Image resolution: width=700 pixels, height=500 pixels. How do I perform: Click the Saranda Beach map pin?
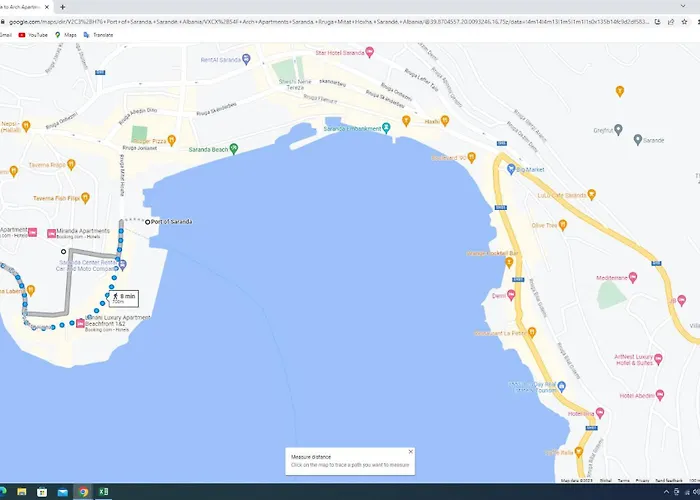pyautogui.click(x=233, y=149)
